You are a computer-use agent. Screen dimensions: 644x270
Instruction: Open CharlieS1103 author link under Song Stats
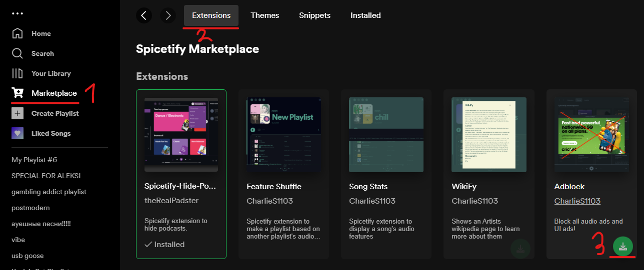point(372,201)
